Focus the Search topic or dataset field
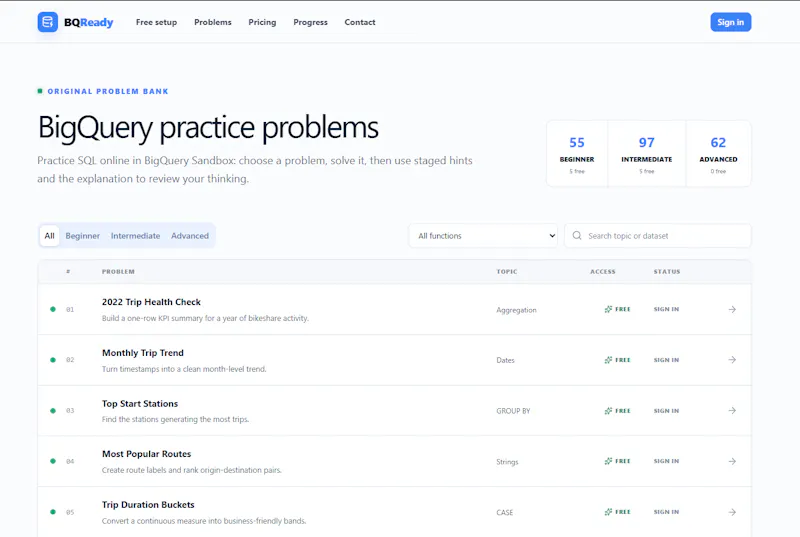Image resolution: width=800 pixels, height=537 pixels. (x=658, y=236)
